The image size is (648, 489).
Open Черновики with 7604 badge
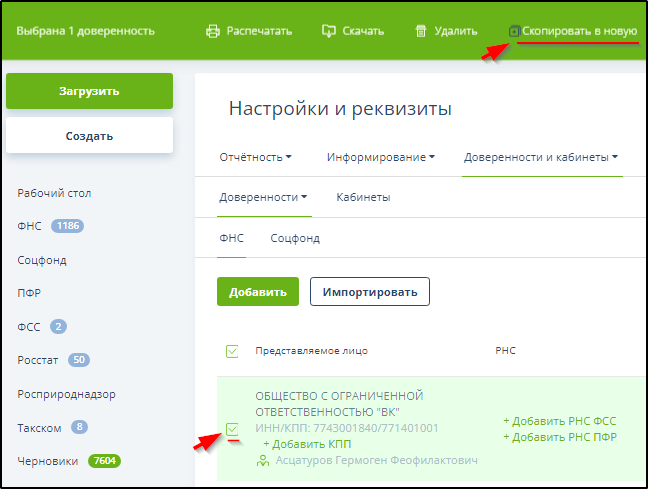[68, 461]
